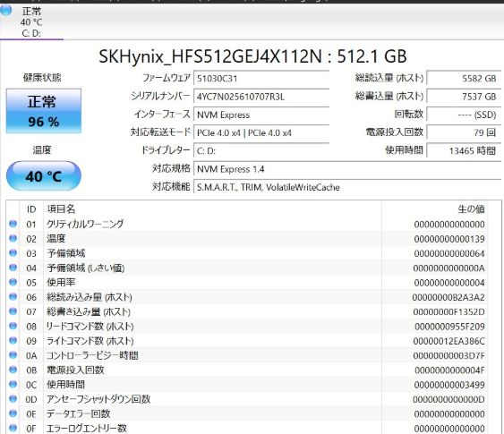Click status icon of row 01 クリティカルワーニング

13,224
